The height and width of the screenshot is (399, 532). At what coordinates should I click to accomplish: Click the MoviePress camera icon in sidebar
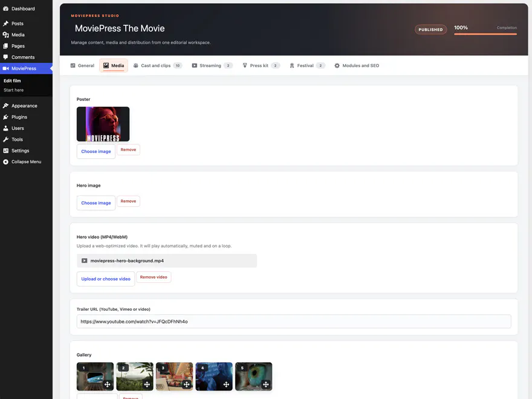click(6, 68)
